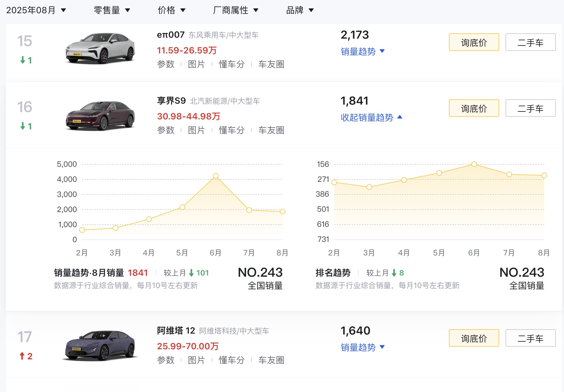Click 二手车 button for 享界S9
The width and height of the screenshot is (564, 392).
point(530,108)
